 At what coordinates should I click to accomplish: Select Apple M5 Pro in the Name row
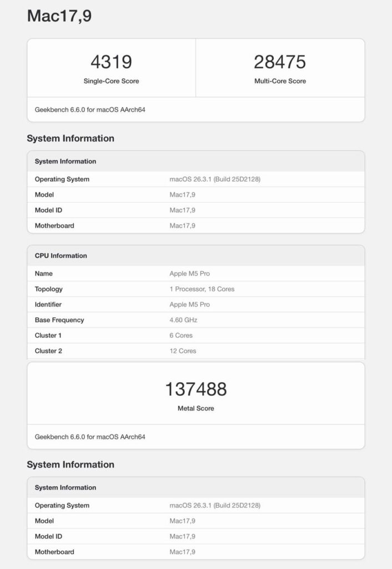[190, 273]
